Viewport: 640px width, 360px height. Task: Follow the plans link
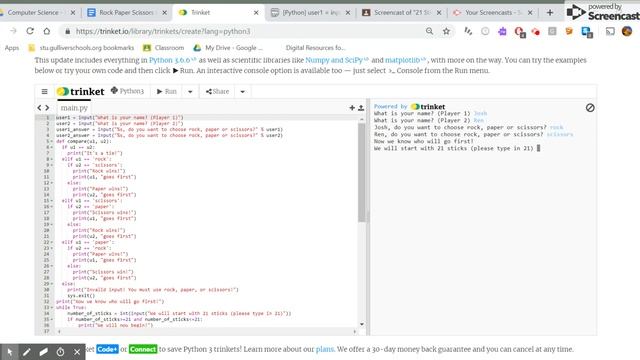click(x=325, y=349)
